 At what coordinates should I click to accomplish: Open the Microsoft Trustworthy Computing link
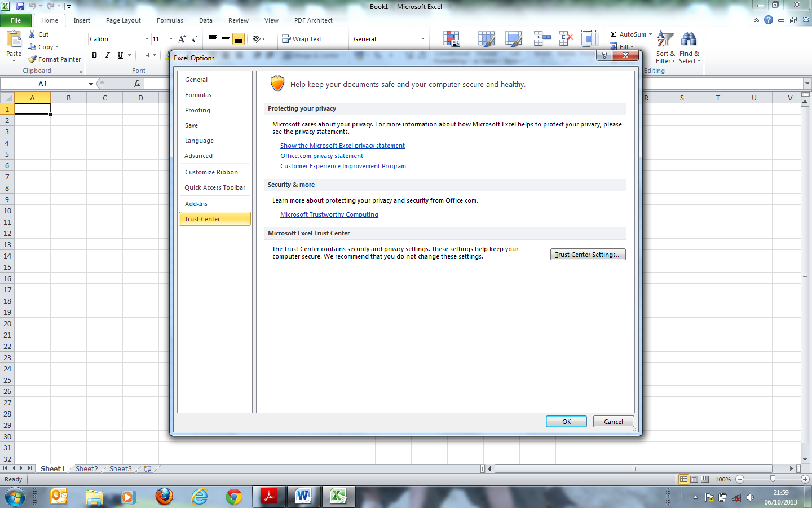click(329, 214)
